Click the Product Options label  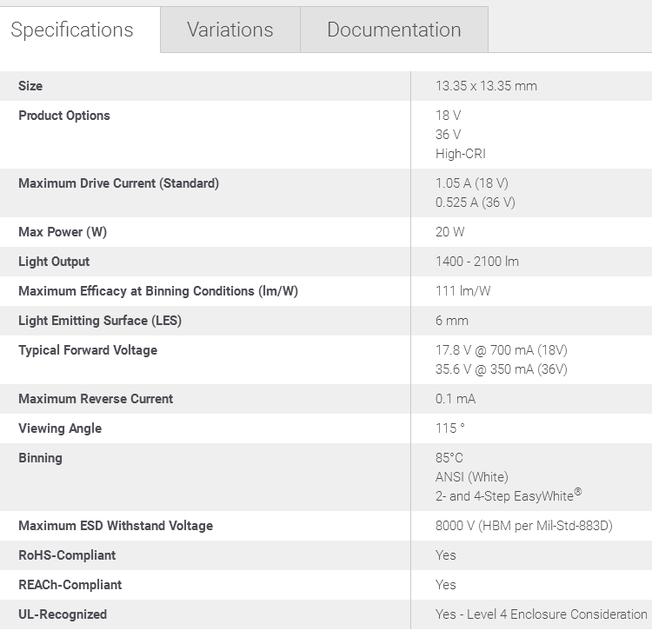64,116
